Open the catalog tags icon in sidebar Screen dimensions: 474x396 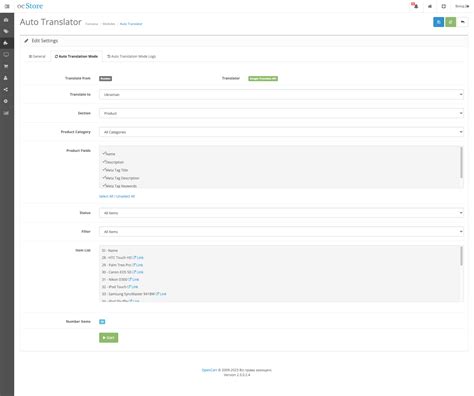pyautogui.click(x=6, y=31)
